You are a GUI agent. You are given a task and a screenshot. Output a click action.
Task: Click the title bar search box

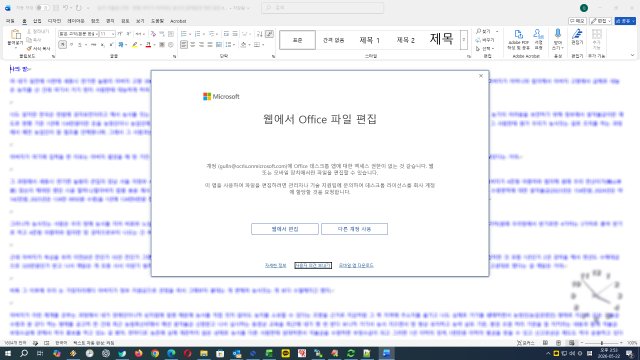tap(322, 8)
